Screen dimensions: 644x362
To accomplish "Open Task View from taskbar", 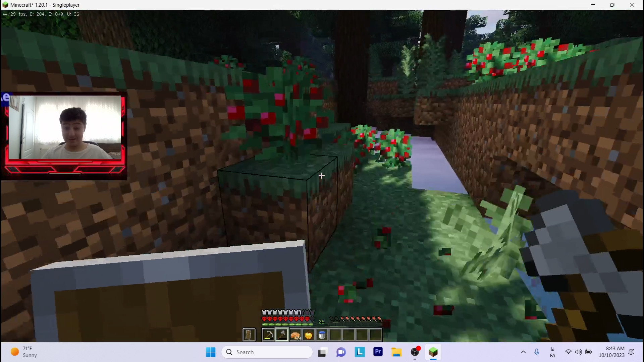I will click(322, 352).
